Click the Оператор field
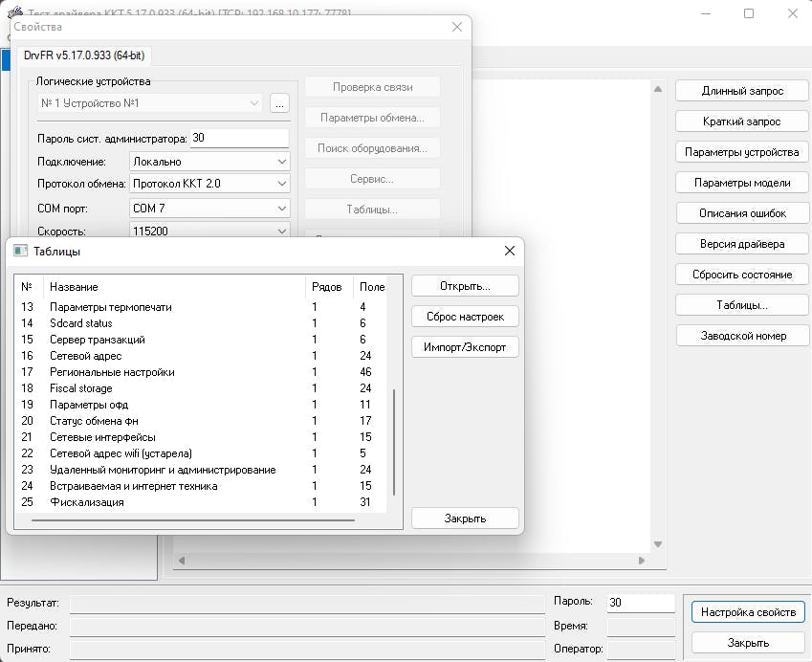Screen dimensions: 812x662 [641, 650]
